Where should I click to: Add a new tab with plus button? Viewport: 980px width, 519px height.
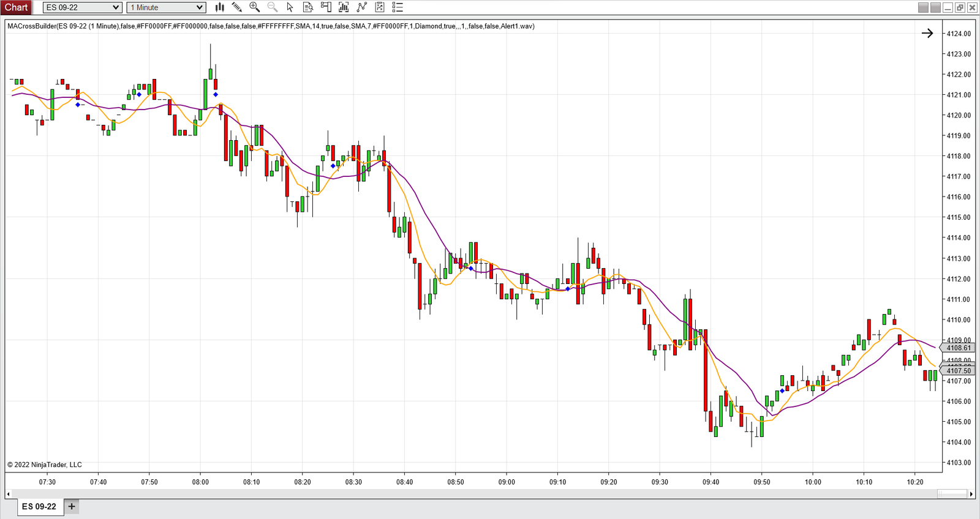coord(72,507)
